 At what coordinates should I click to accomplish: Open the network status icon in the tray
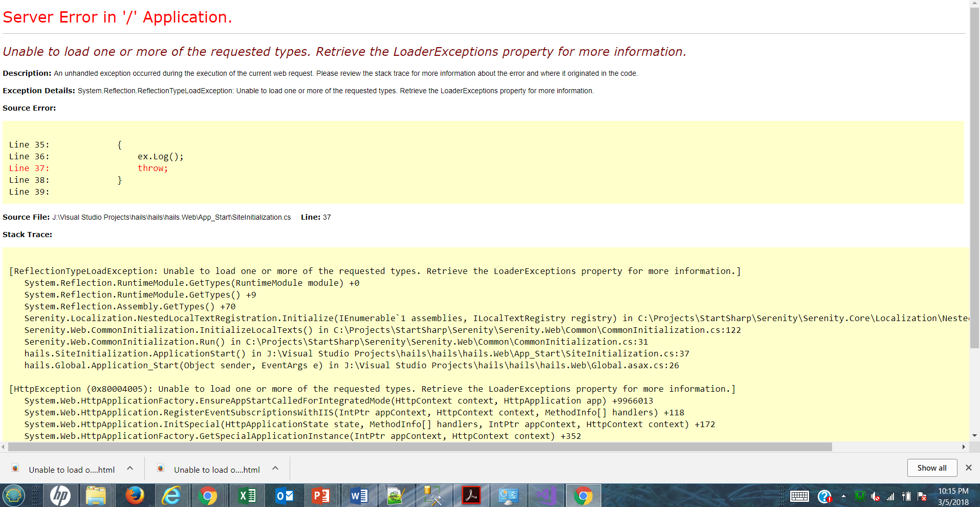(x=890, y=496)
